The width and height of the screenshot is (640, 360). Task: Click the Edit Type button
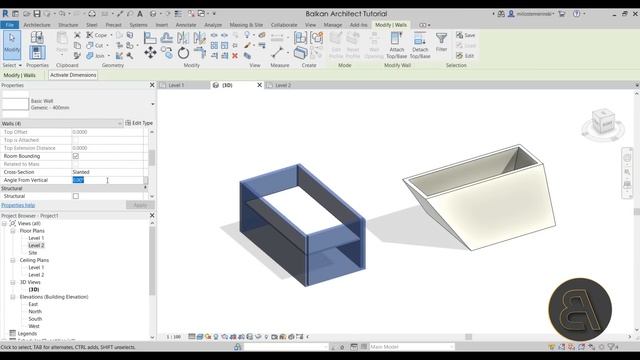[x=139, y=123]
